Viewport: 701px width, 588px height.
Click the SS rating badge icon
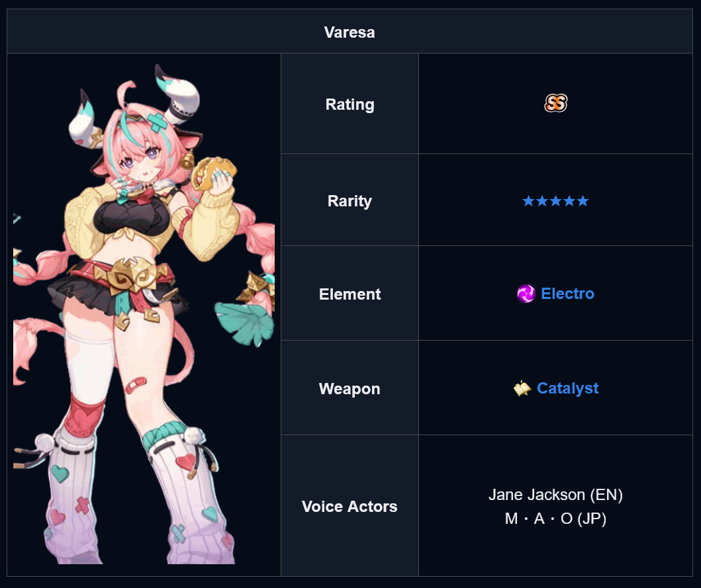tap(556, 103)
